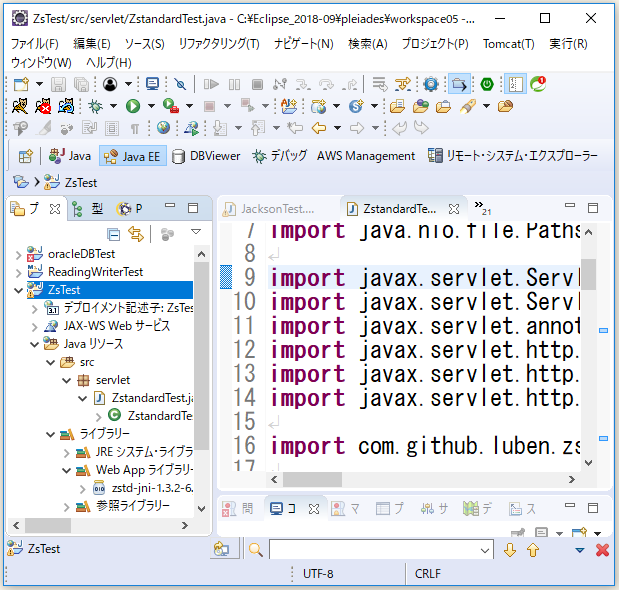Click the green Run button icon
The width and height of the screenshot is (619, 590).
[x=133, y=106]
